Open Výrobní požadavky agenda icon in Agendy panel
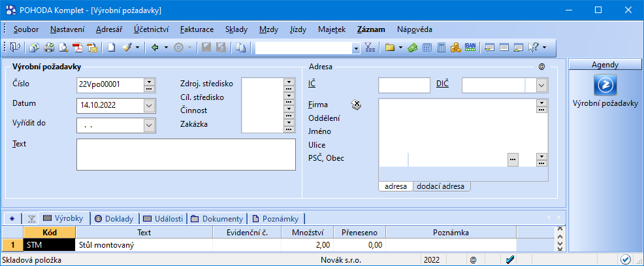644x266 pixels. pos(605,85)
